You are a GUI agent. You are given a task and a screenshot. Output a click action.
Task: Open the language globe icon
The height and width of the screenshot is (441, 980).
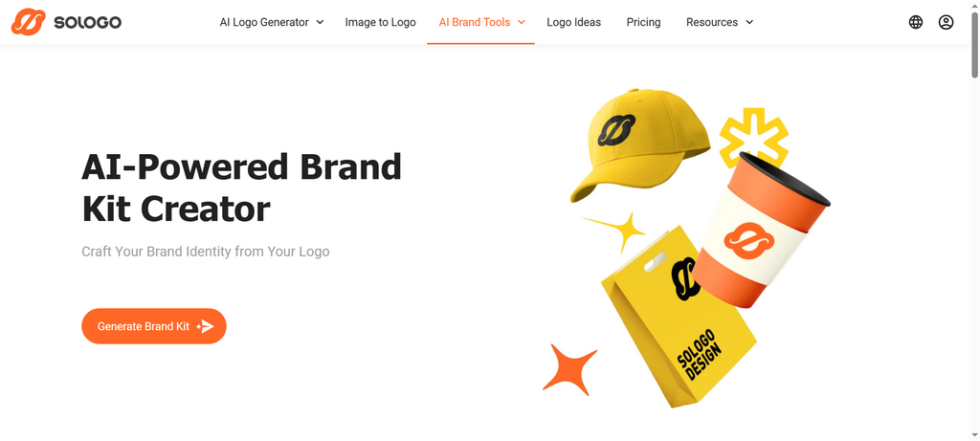[916, 23]
